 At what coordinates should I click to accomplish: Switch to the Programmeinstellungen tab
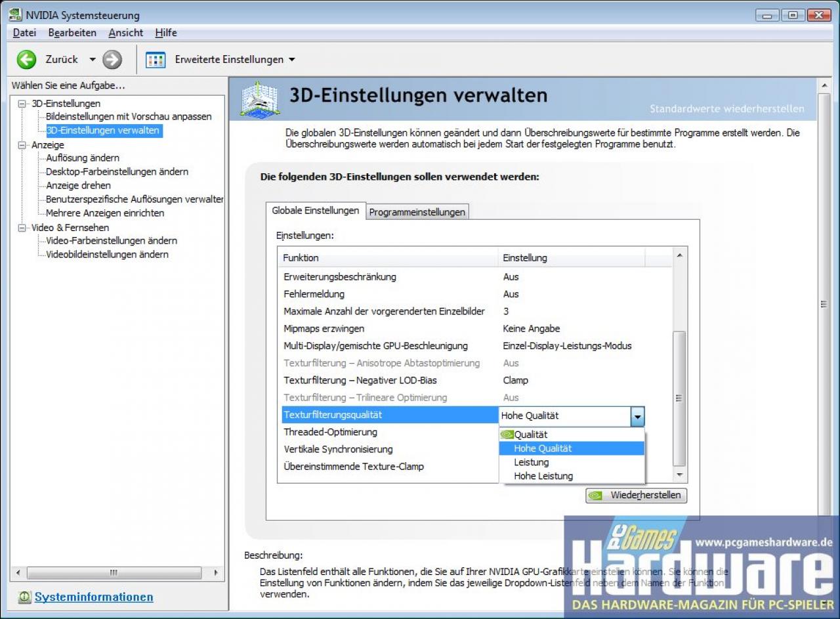point(417,212)
